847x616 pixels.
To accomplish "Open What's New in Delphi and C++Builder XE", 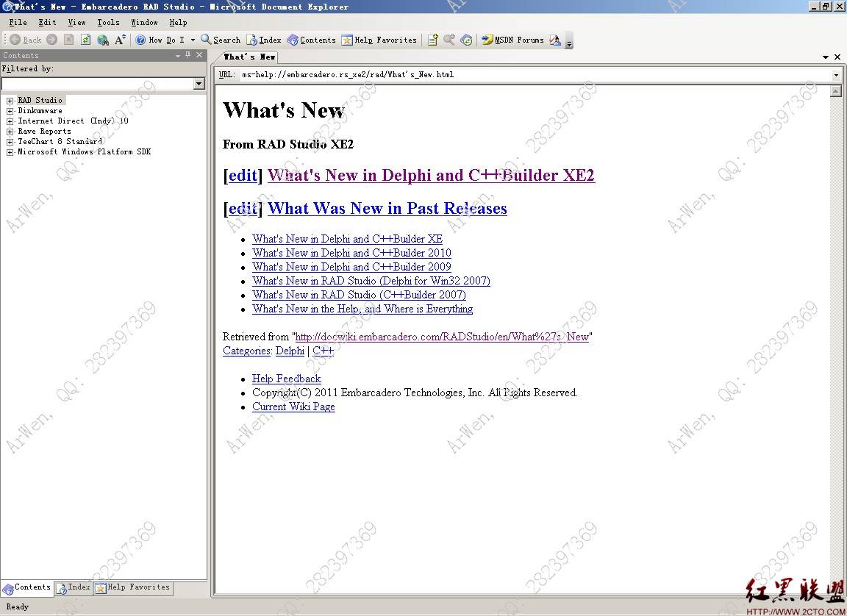I will (347, 239).
